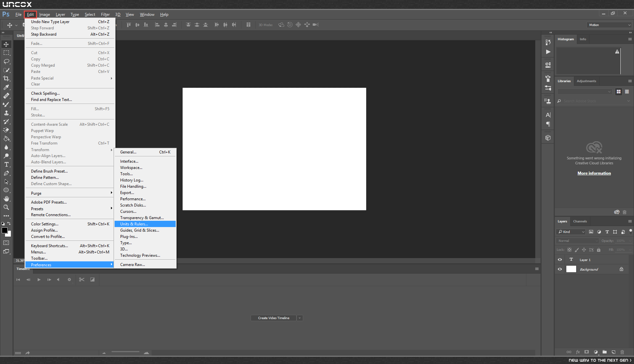This screenshot has width=634, height=364.
Task: Toggle the pixel layers filter
Action: click(x=591, y=232)
